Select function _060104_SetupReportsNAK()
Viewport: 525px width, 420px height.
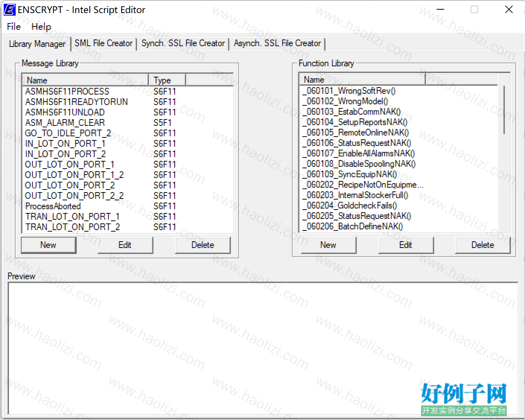tap(355, 122)
